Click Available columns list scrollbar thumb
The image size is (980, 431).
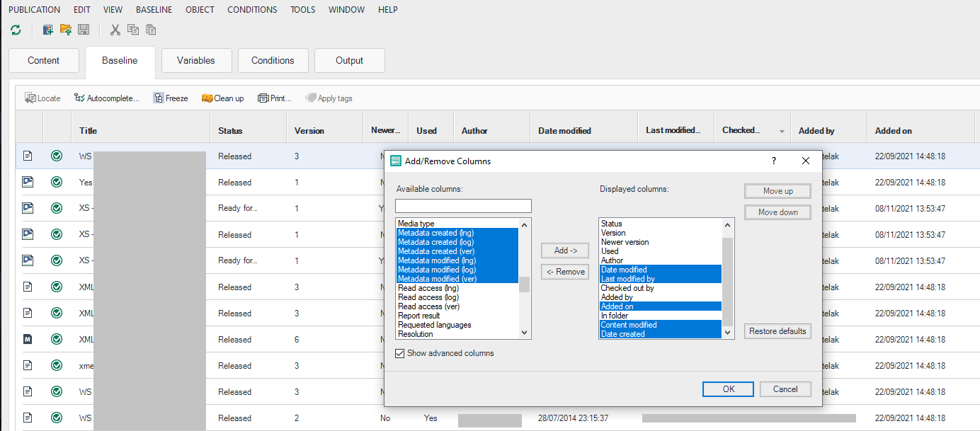click(524, 285)
